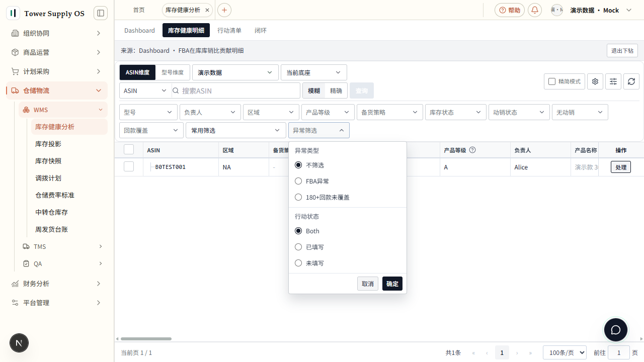Open the chat bubble assistant
644x362 pixels.
[x=616, y=330]
